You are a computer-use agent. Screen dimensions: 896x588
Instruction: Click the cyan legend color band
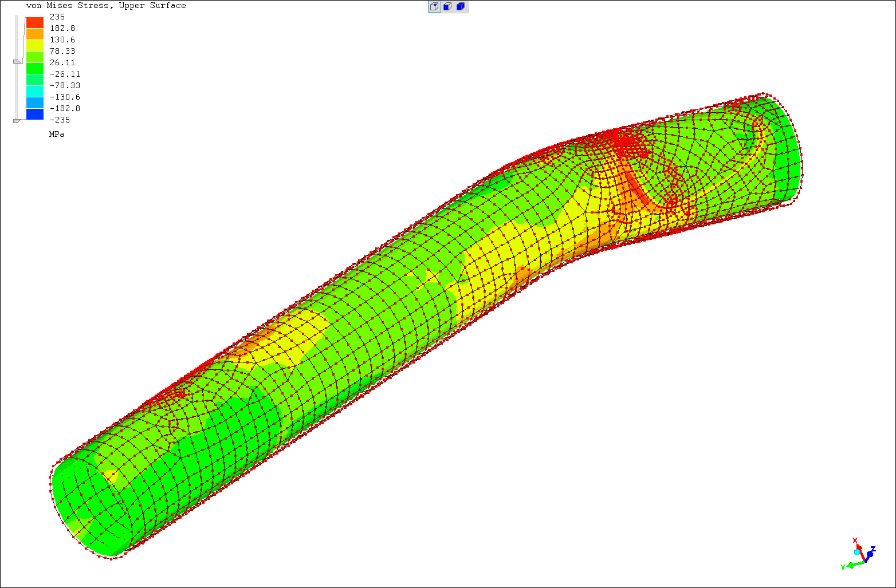[35, 91]
